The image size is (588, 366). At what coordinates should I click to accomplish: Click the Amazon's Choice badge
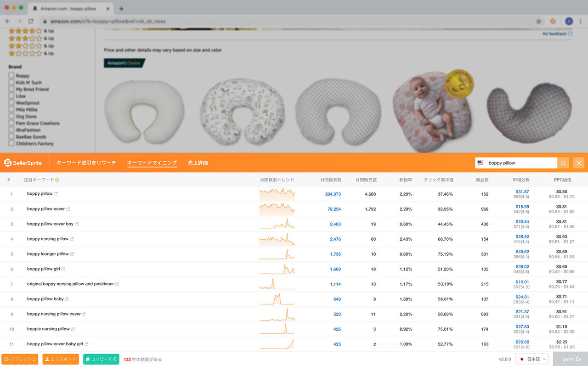coord(124,63)
